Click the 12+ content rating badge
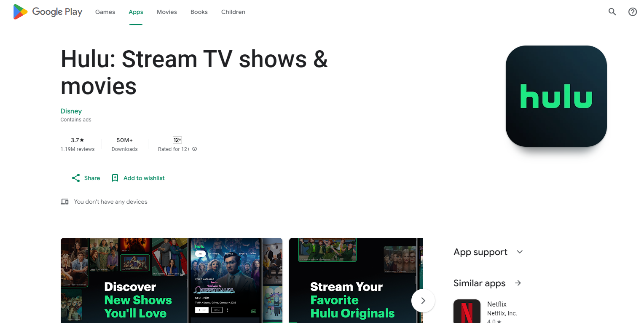 coord(177,140)
